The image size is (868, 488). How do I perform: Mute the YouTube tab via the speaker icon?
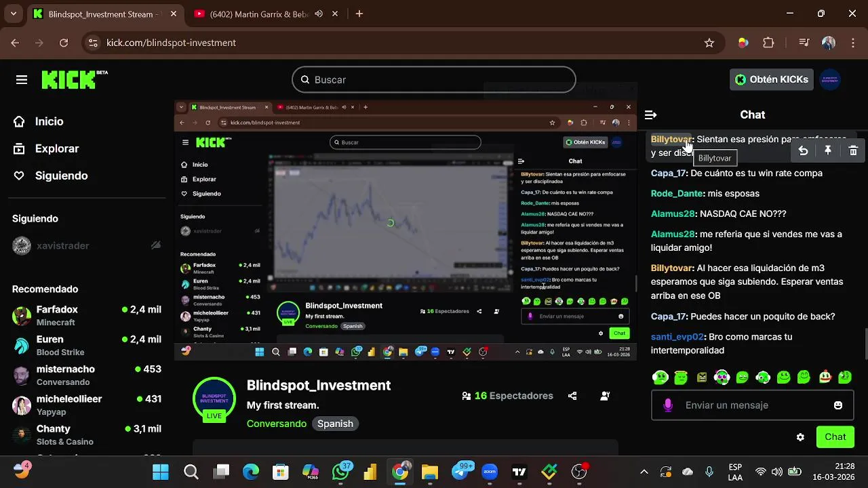pos(319,14)
